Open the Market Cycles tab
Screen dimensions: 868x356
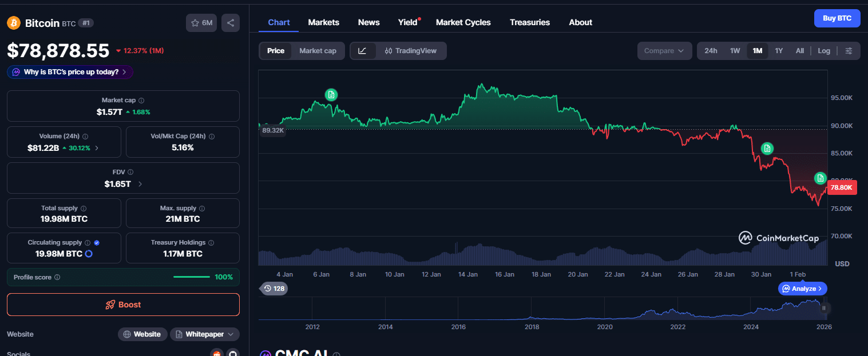click(x=463, y=22)
